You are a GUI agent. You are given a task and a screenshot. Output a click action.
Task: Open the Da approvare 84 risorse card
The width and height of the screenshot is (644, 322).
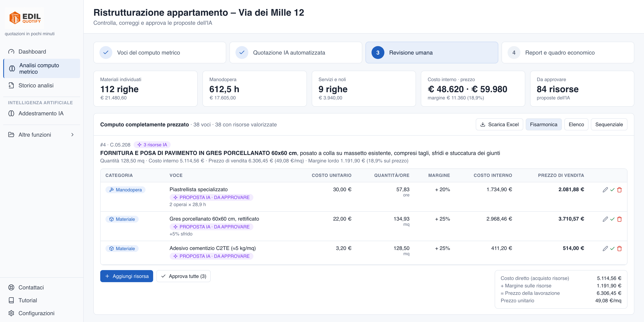point(582,89)
